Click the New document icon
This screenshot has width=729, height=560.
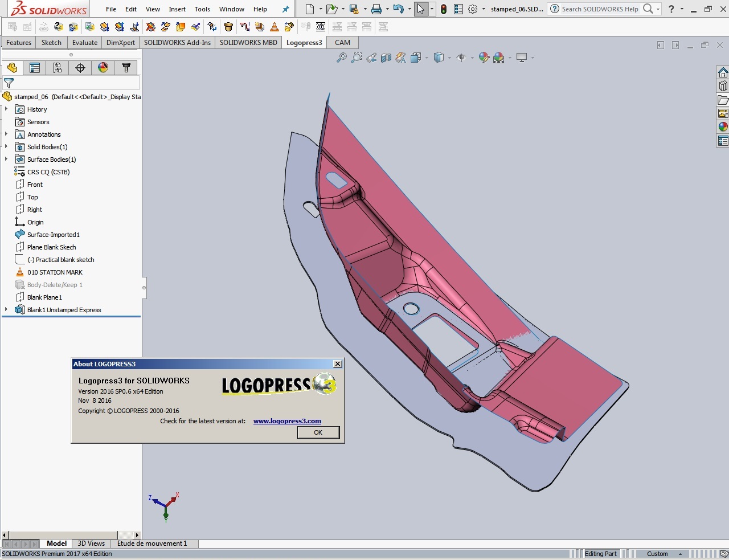coord(309,9)
